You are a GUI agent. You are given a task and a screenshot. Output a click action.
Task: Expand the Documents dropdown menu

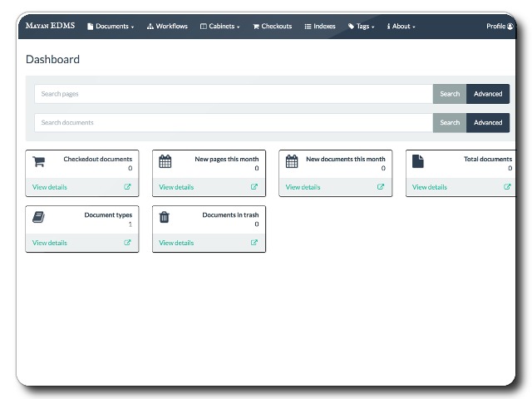(111, 27)
